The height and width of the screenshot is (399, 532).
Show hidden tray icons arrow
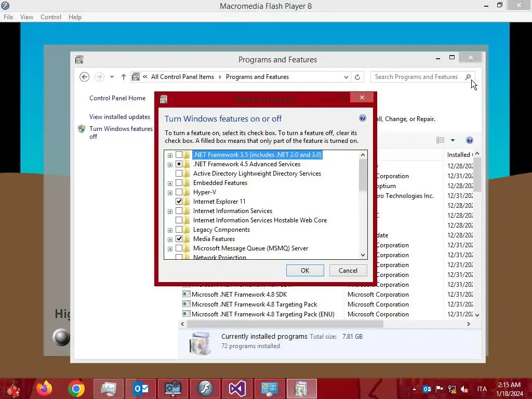point(414,389)
